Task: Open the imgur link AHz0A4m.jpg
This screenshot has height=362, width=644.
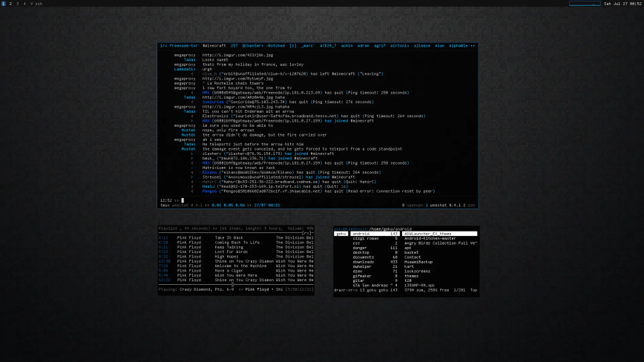Action: [237, 97]
